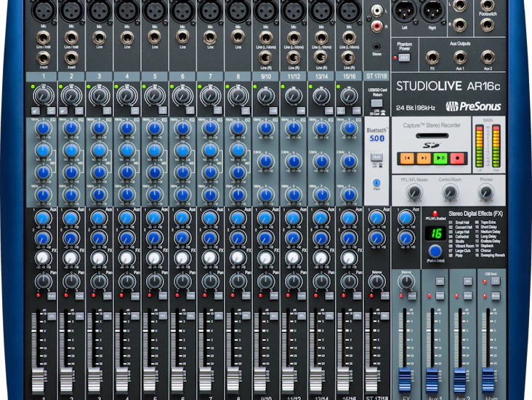
Task: Click the Balance knob on ST 17/18
Action: tap(376, 281)
